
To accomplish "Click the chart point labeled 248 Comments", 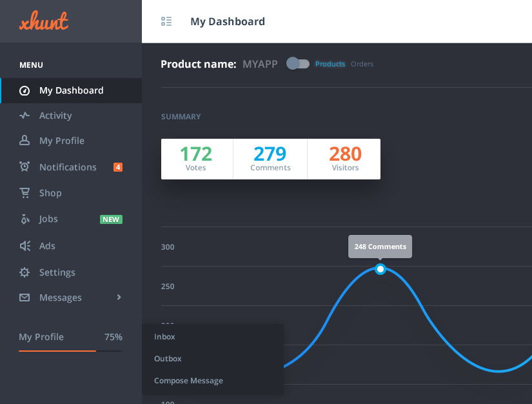I will click(x=380, y=269).
